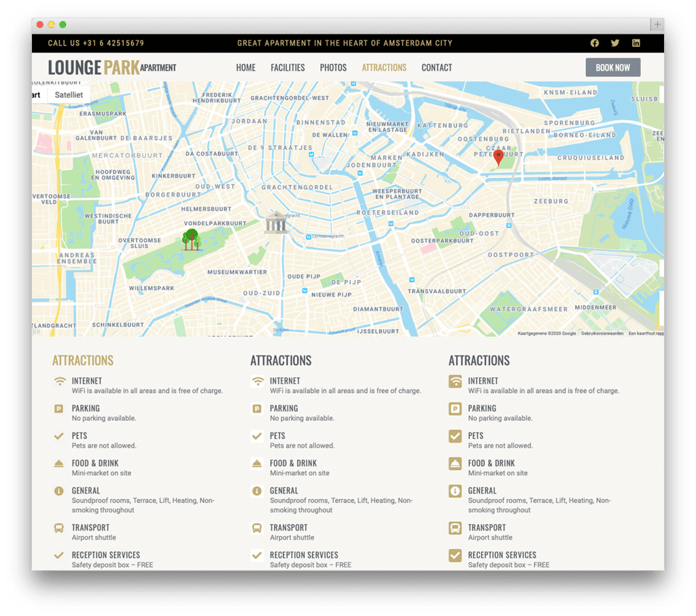
Task: Open the Twitter social icon
Action: 614,43
